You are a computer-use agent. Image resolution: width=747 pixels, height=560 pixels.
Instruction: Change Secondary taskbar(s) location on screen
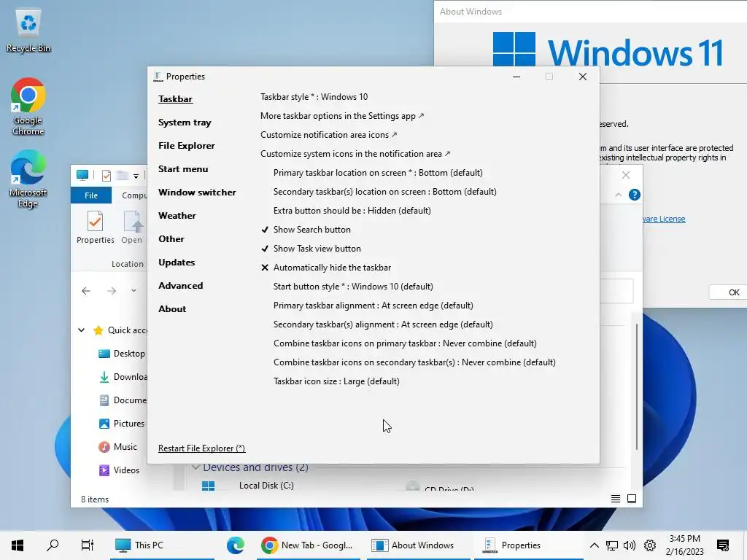(x=385, y=192)
